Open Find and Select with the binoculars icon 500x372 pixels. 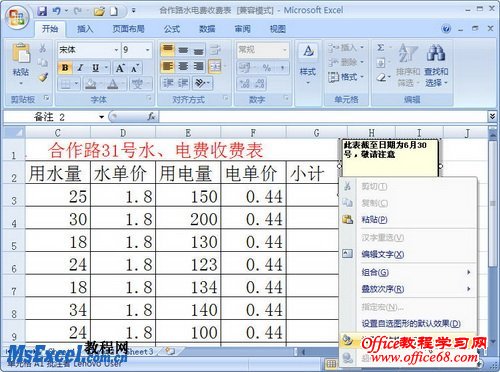point(436,53)
